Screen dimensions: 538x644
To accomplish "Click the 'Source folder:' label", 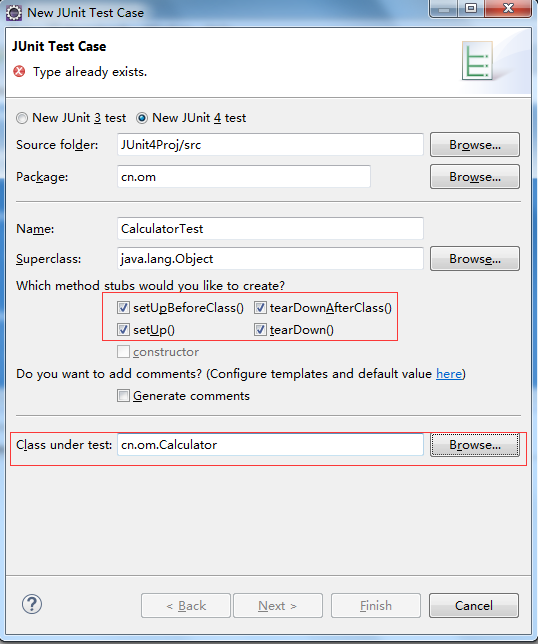I will click(57, 145).
